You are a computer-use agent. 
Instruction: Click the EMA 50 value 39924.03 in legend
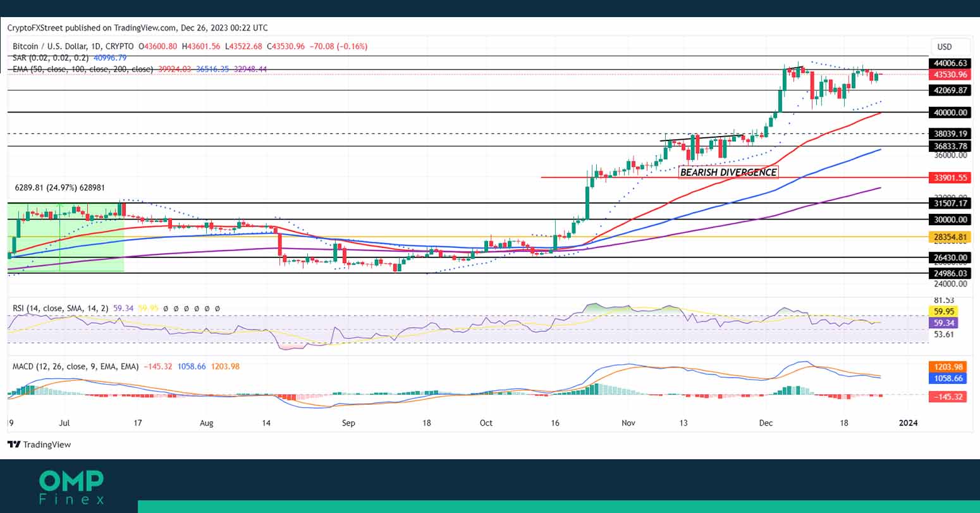pyautogui.click(x=174, y=69)
